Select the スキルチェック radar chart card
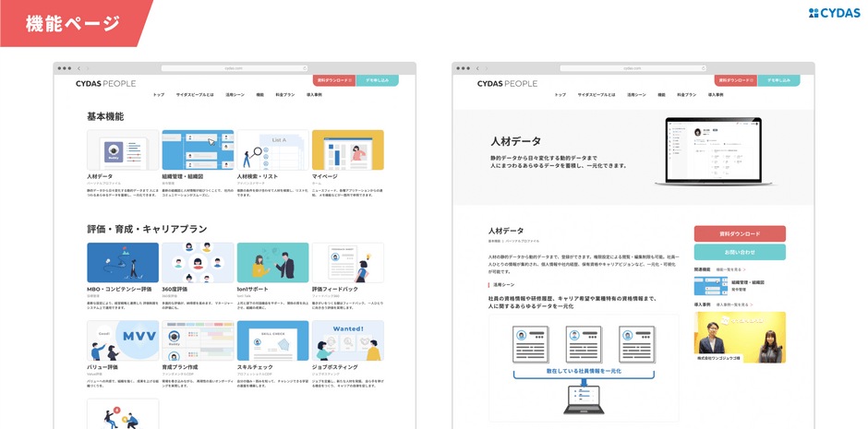This screenshot has width=868, height=429. coord(273,340)
